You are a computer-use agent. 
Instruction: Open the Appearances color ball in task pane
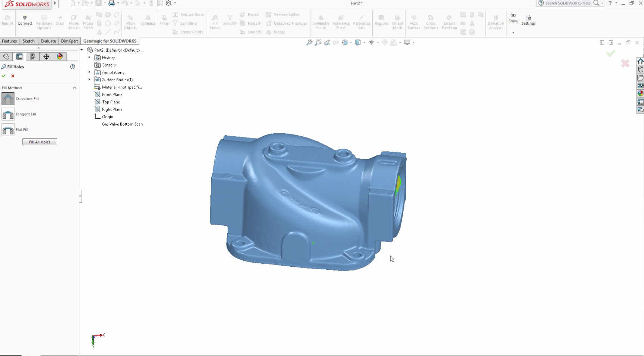640,93
